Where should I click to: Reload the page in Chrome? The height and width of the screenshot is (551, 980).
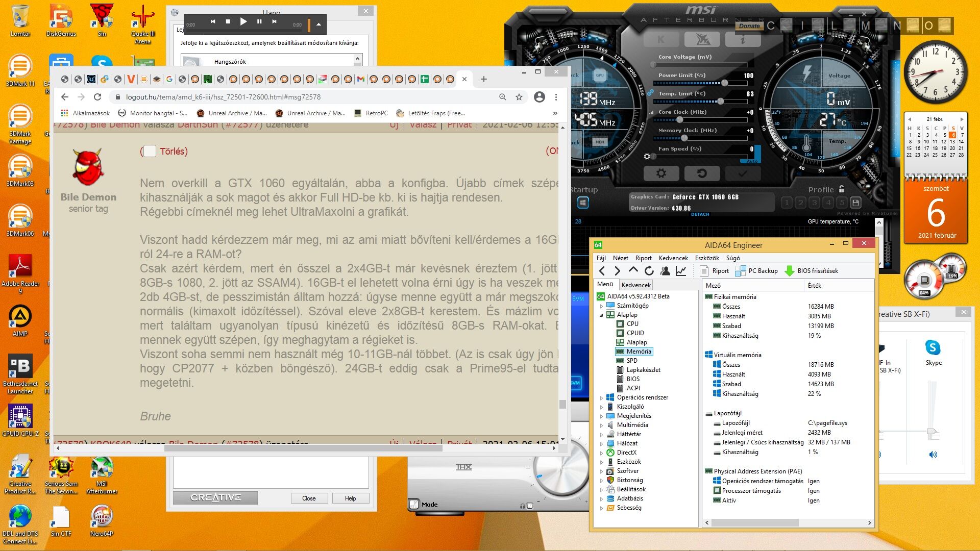pyautogui.click(x=97, y=97)
